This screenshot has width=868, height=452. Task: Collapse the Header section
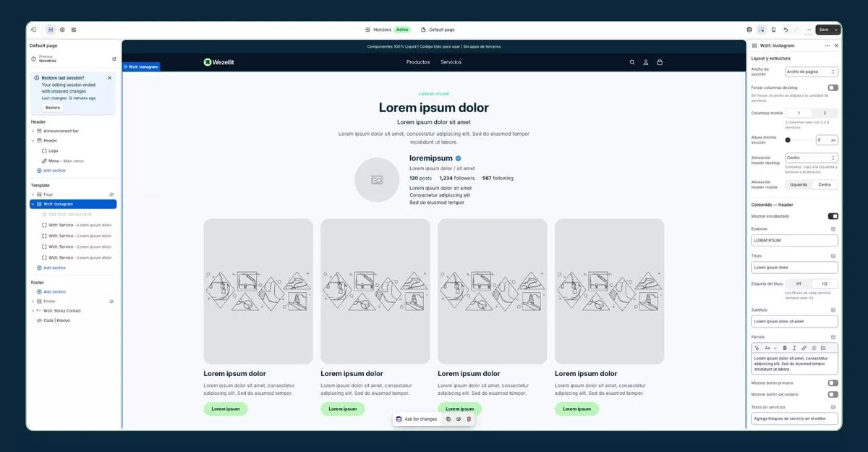point(33,141)
